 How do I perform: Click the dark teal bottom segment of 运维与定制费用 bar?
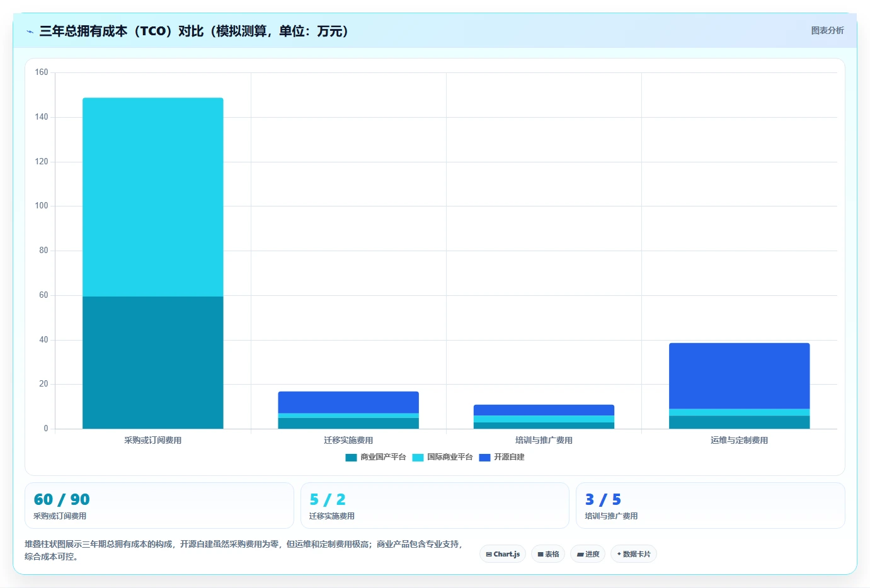(740, 422)
